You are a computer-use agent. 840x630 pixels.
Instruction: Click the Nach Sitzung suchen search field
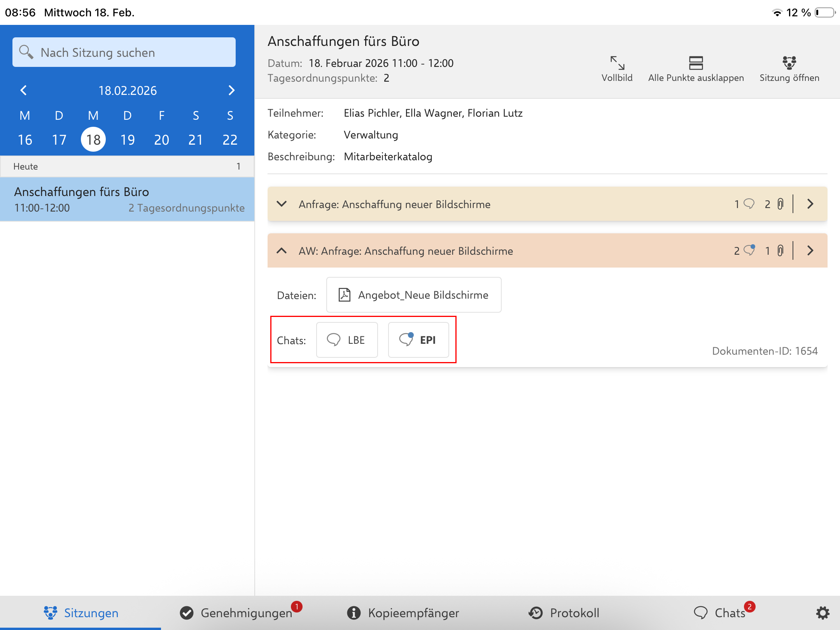pos(124,52)
